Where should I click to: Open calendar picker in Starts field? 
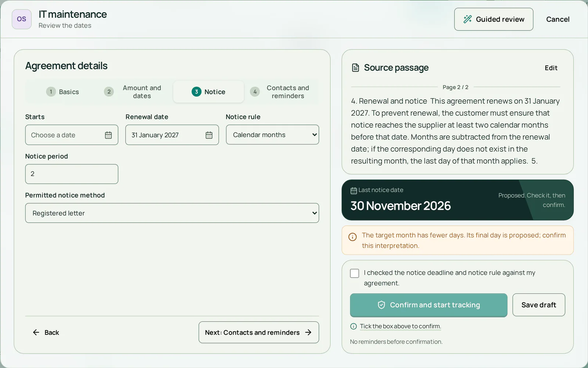(108, 135)
